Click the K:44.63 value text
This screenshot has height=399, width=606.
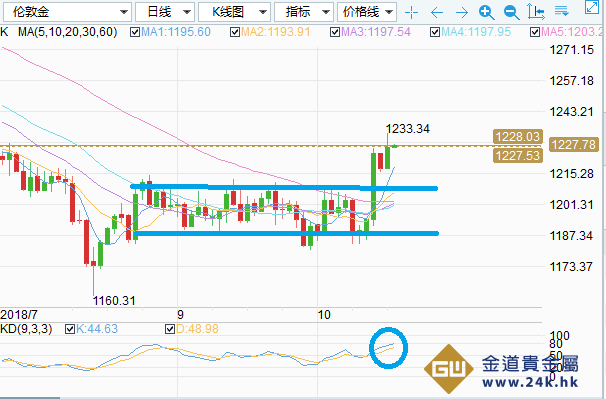pyautogui.click(x=97, y=329)
